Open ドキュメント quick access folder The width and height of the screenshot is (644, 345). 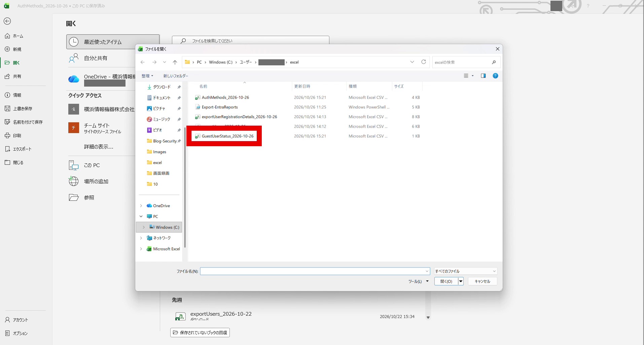click(x=162, y=98)
